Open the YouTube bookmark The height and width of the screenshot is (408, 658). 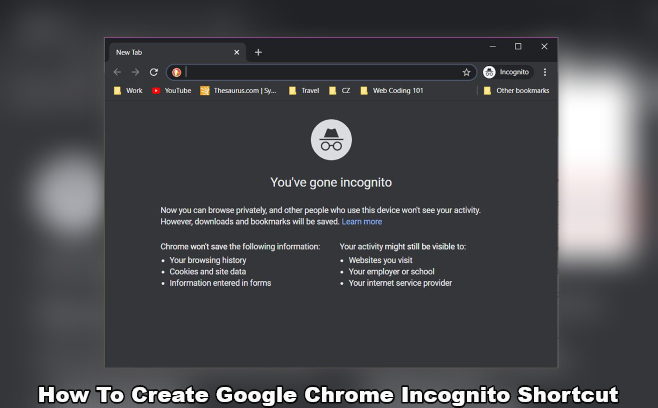tap(171, 91)
